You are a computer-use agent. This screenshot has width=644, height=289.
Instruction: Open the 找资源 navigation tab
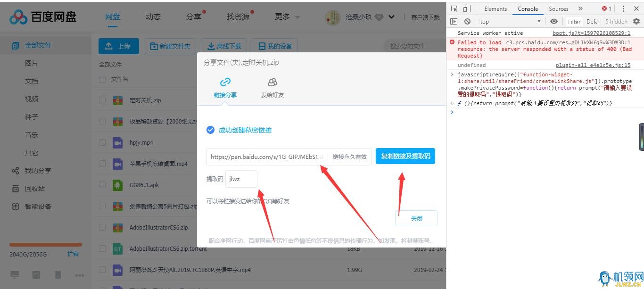(238, 17)
